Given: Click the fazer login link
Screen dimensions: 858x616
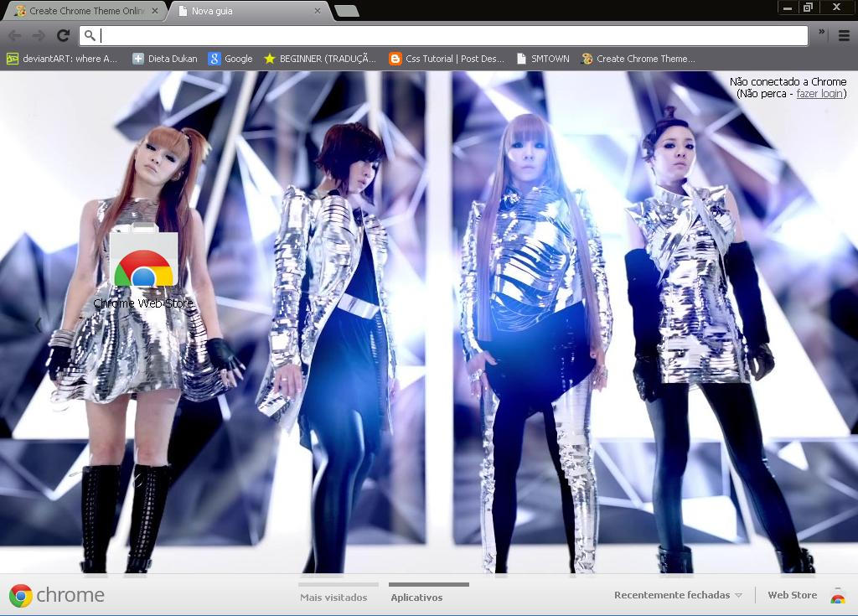Looking at the screenshot, I should coord(819,93).
